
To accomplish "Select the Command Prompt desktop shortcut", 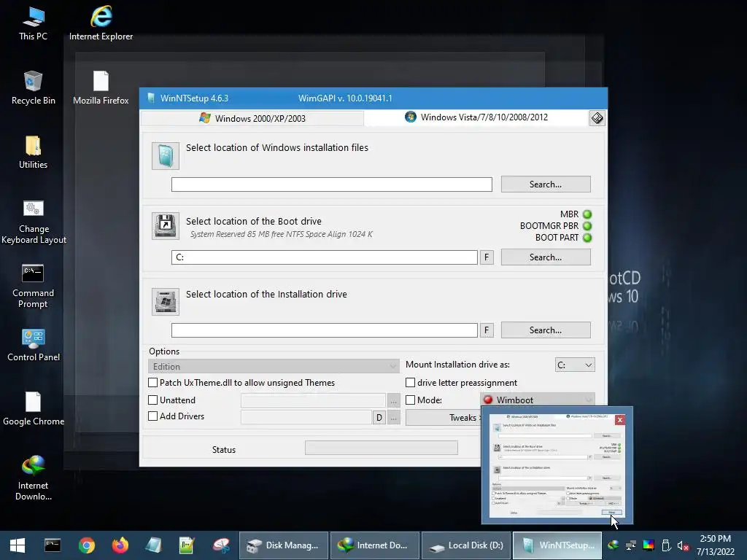I will pyautogui.click(x=33, y=286).
